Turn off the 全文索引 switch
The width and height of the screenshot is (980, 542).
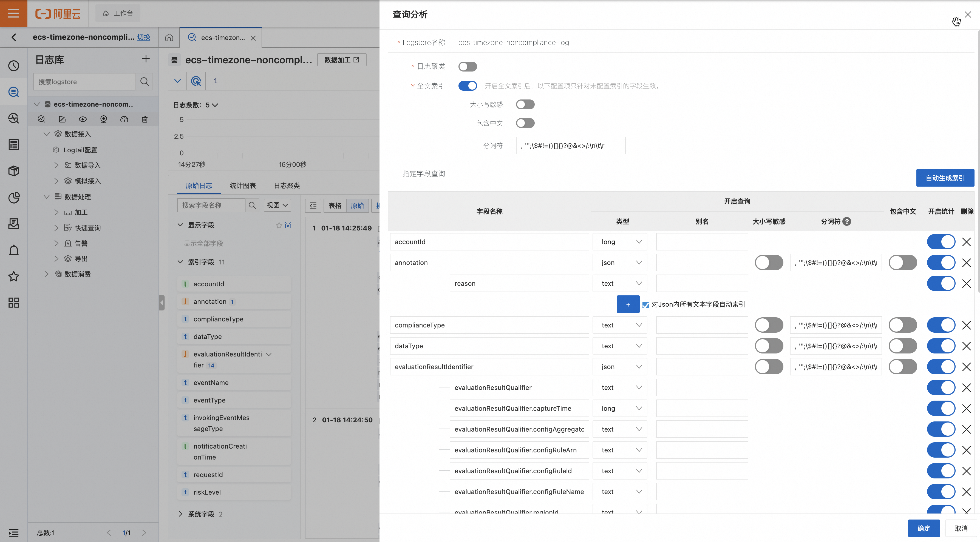tap(468, 86)
